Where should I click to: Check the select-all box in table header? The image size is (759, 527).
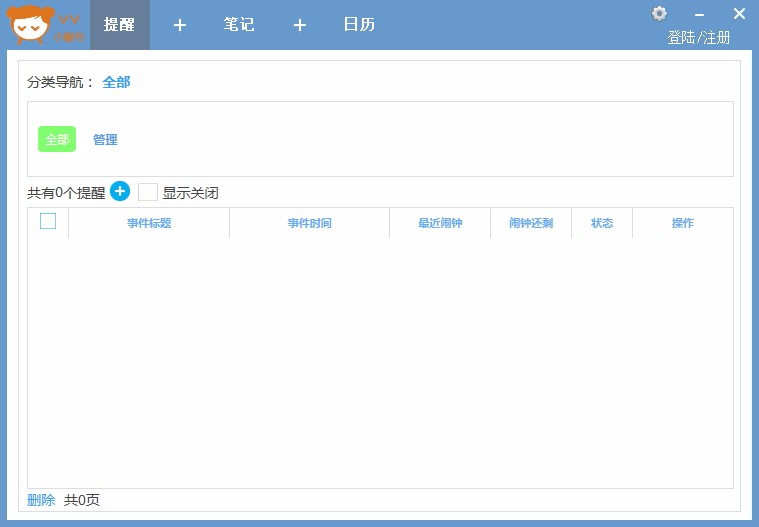tap(48, 221)
